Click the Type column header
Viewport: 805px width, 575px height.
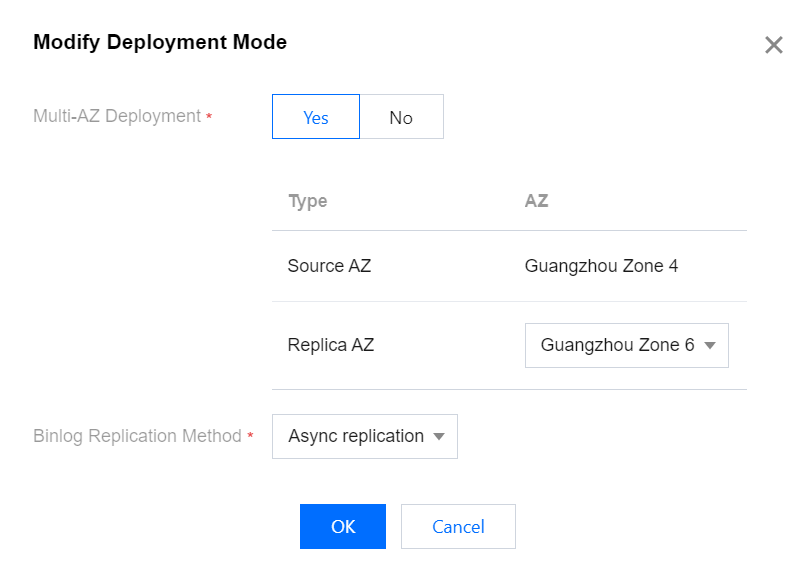coord(308,201)
